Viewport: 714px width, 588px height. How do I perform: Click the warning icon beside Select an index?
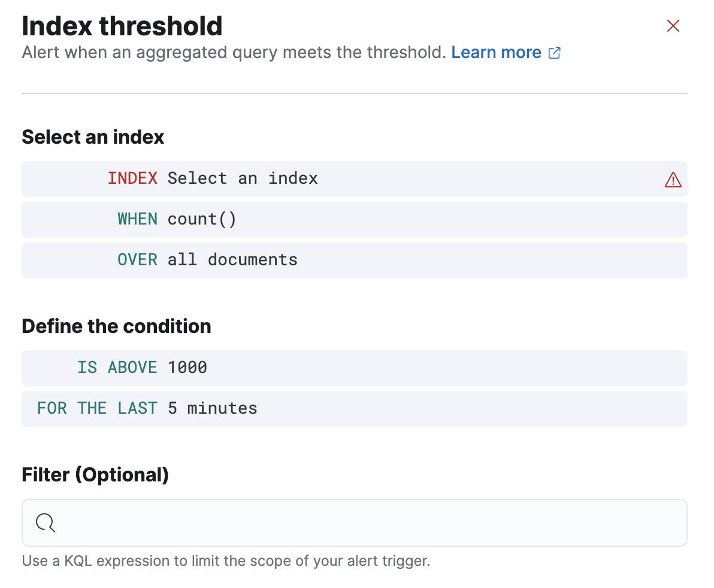(x=673, y=179)
